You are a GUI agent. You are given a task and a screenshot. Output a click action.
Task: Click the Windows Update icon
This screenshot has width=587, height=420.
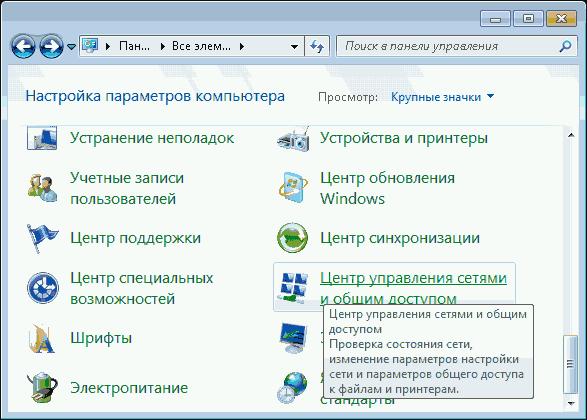click(x=293, y=188)
